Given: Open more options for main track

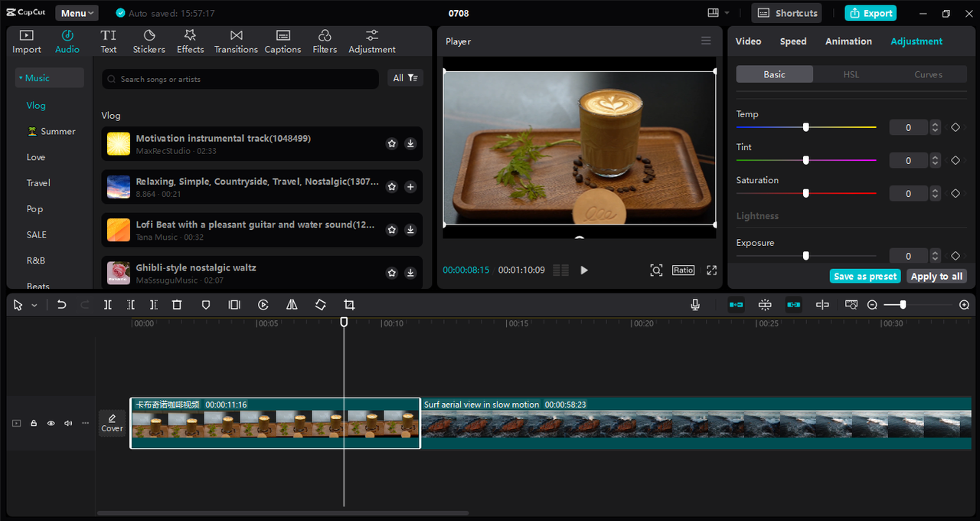Looking at the screenshot, I should tap(85, 423).
